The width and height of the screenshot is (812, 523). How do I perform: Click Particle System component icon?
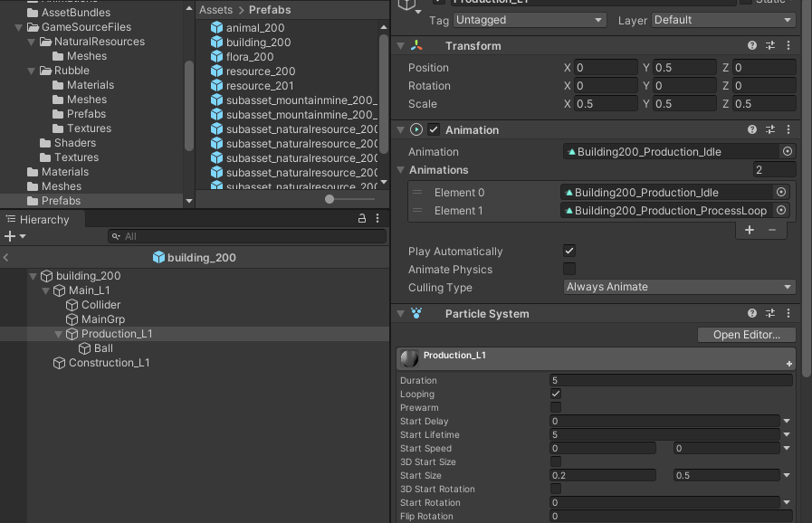pyautogui.click(x=416, y=313)
